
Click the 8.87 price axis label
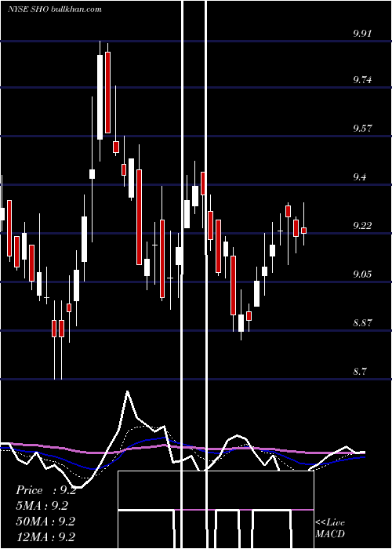tap(362, 322)
